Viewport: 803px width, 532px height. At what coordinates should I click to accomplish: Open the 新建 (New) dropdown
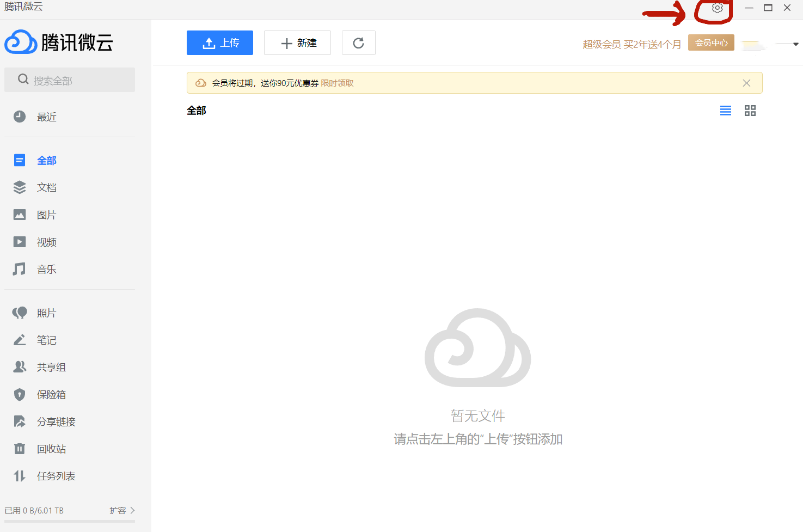[297, 42]
